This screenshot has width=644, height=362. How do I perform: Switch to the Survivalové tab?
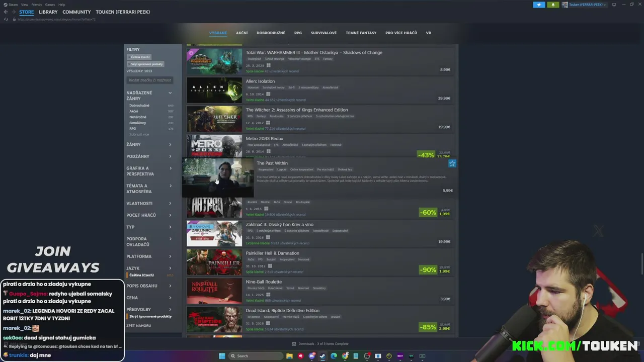[x=324, y=33]
